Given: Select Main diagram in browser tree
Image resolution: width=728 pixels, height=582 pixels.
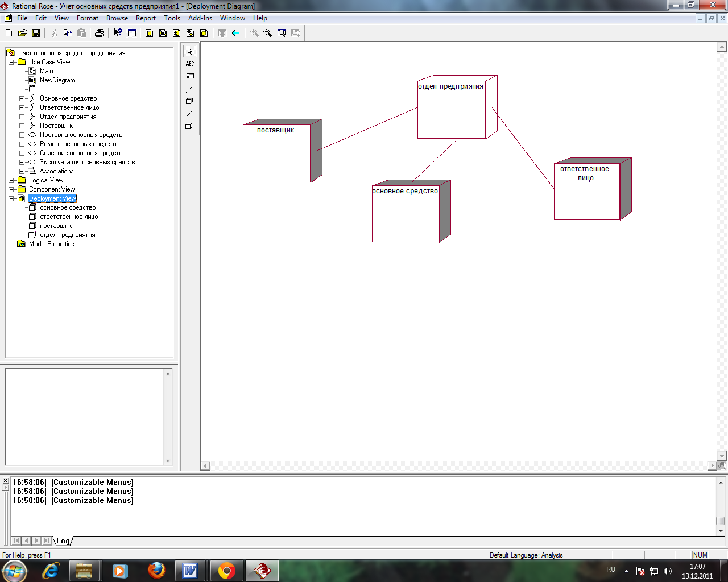Looking at the screenshot, I should [46, 71].
